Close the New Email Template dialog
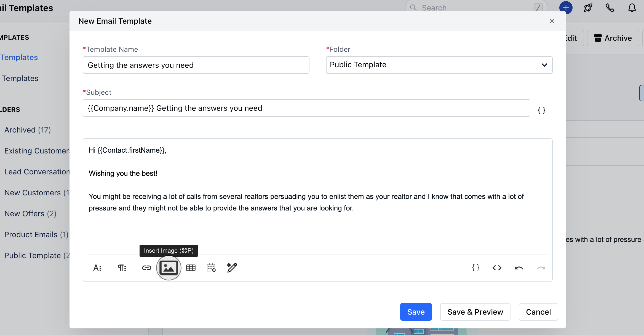Screen dimensions: 644x335 pyautogui.click(x=552, y=21)
